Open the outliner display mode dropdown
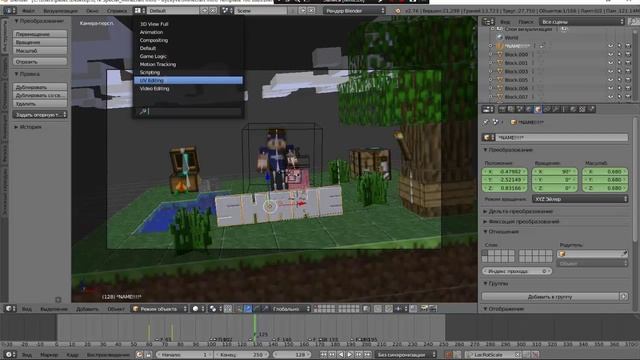 pyautogui.click(x=582, y=22)
